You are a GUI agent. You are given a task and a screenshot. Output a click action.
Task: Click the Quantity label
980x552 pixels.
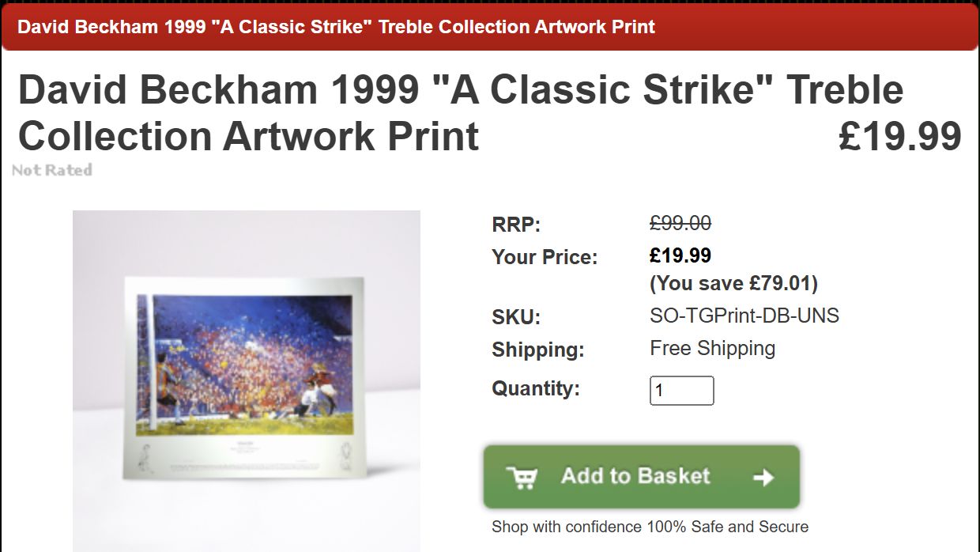(536, 389)
